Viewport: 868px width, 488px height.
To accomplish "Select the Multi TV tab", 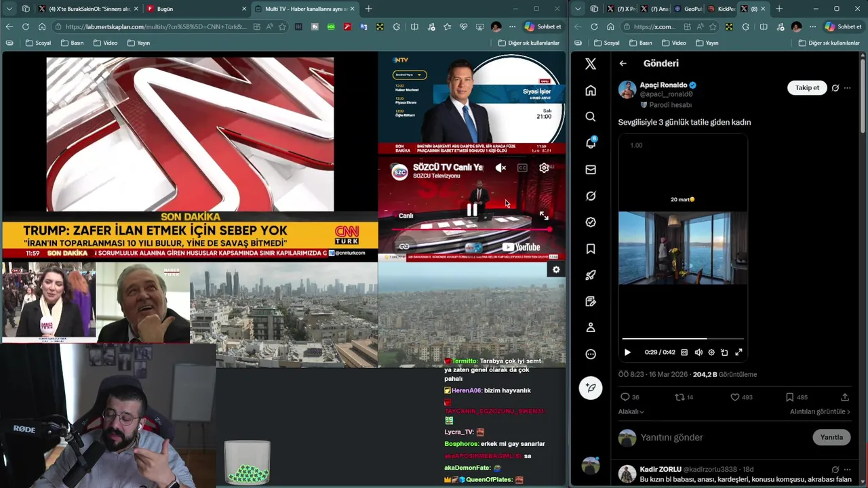I will click(304, 9).
